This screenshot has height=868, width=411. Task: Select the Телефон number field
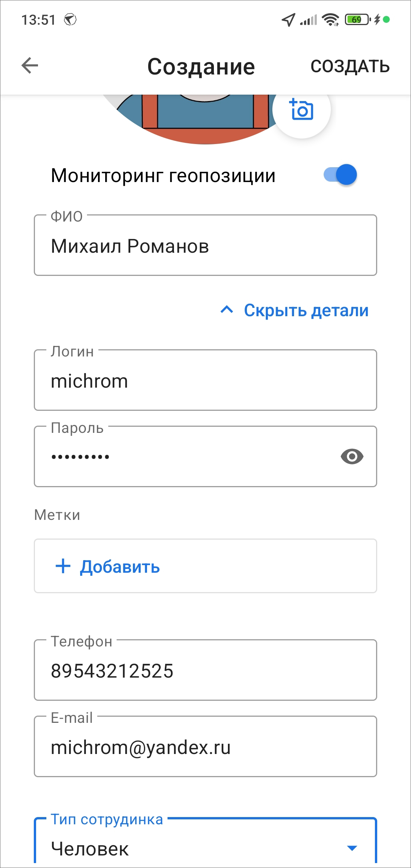(x=205, y=671)
